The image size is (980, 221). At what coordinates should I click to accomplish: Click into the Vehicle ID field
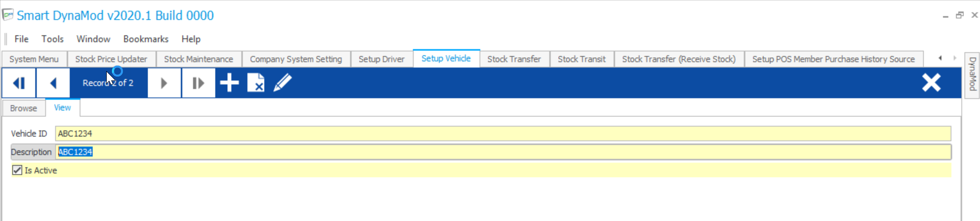pyautogui.click(x=503, y=134)
